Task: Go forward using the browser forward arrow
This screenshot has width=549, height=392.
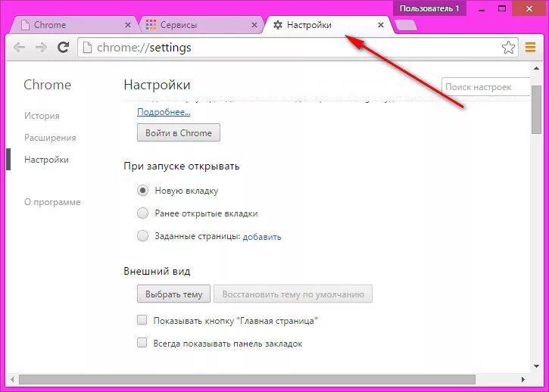Action: 42,47
